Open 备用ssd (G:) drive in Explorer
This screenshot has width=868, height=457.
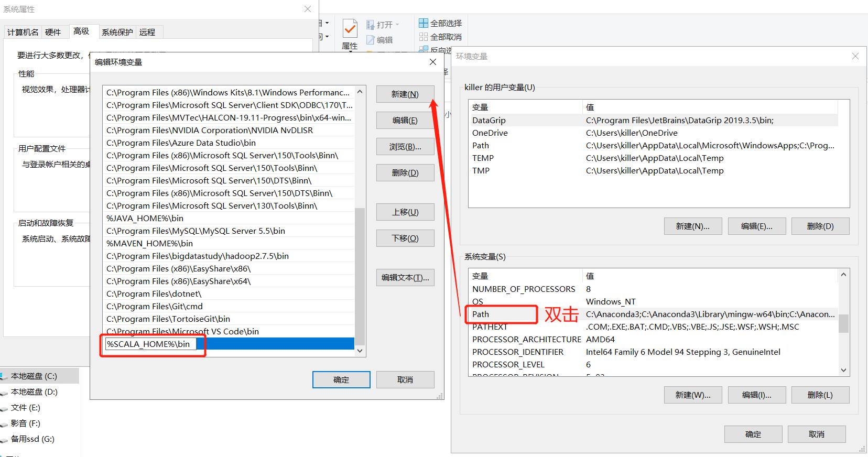(32, 439)
